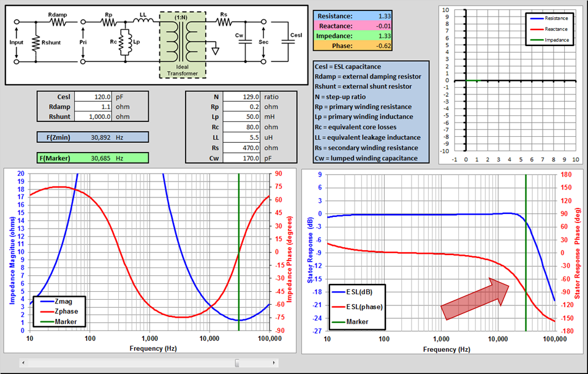Click the Input label in schematic

(x=16, y=42)
